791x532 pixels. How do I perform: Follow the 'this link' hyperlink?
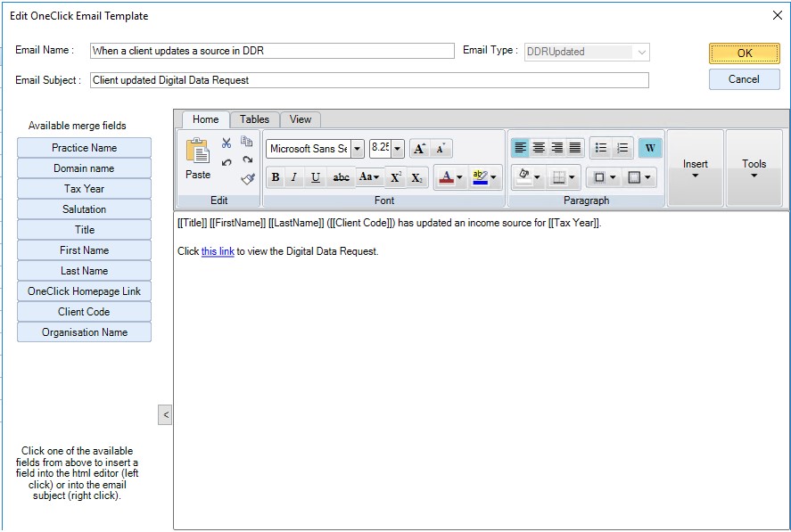[x=218, y=251]
